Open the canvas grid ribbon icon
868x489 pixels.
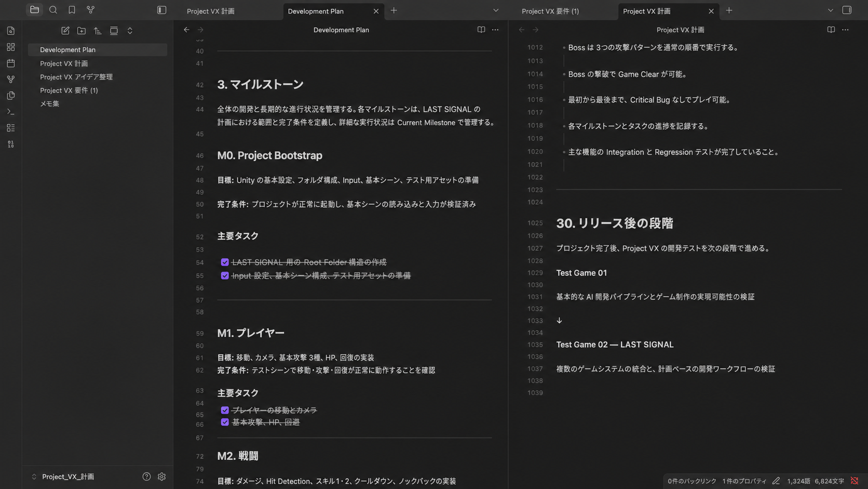click(11, 47)
